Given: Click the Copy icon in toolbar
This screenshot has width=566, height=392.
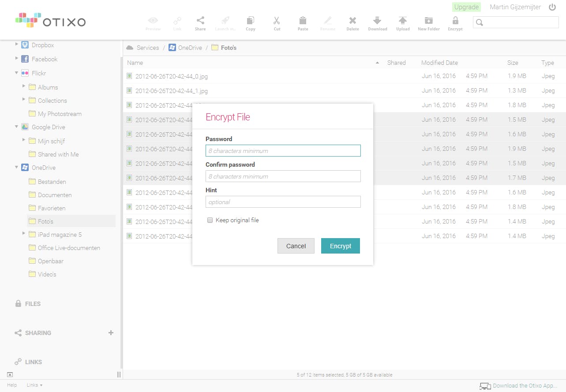Looking at the screenshot, I should click(x=250, y=21).
